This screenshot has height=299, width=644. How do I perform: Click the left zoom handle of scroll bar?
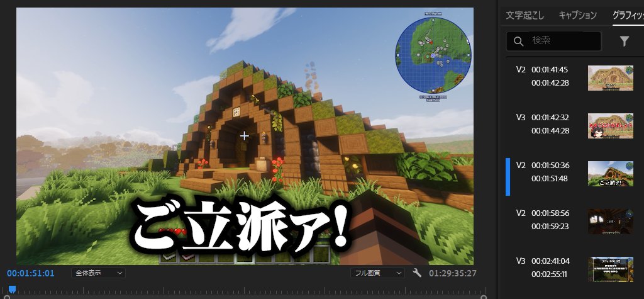pyautogui.click(x=6, y=297)
